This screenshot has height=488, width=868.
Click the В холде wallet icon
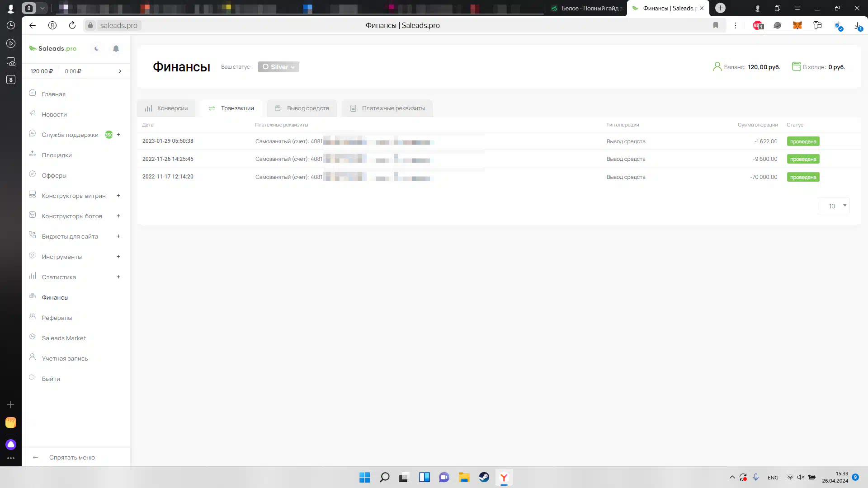[x=796, y=66]
